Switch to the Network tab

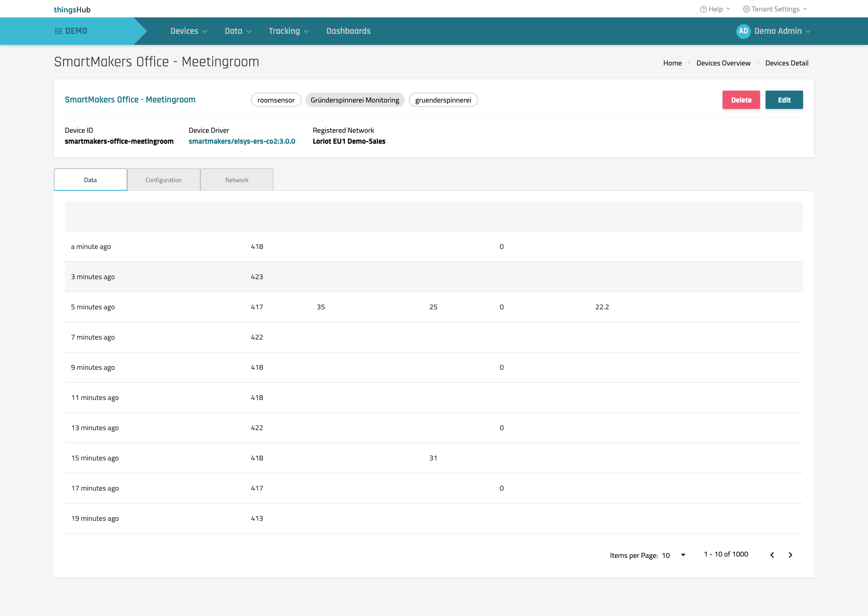point(237,180)
